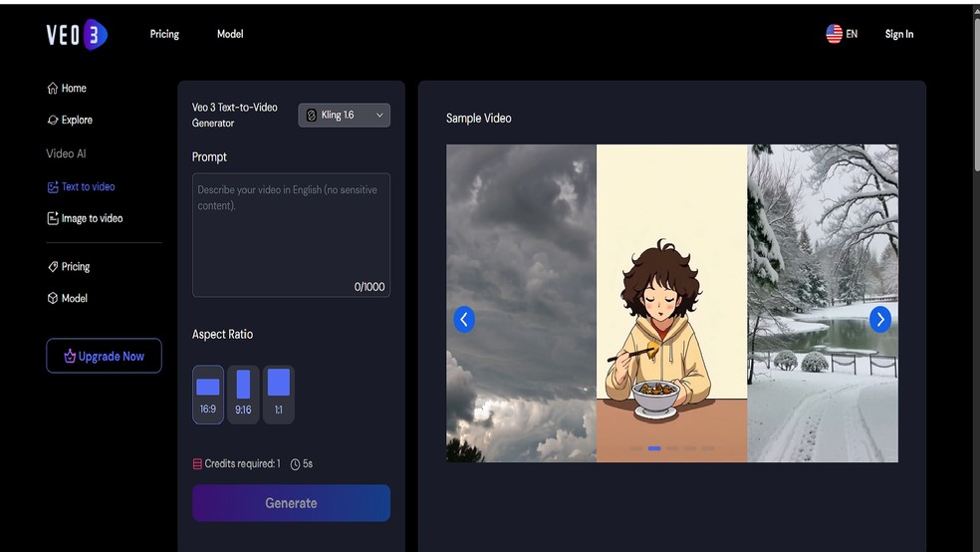Open Explore in the sidebar
This screenshot has height=552, width=980.
pyautogui.click(x=70, y=120)
